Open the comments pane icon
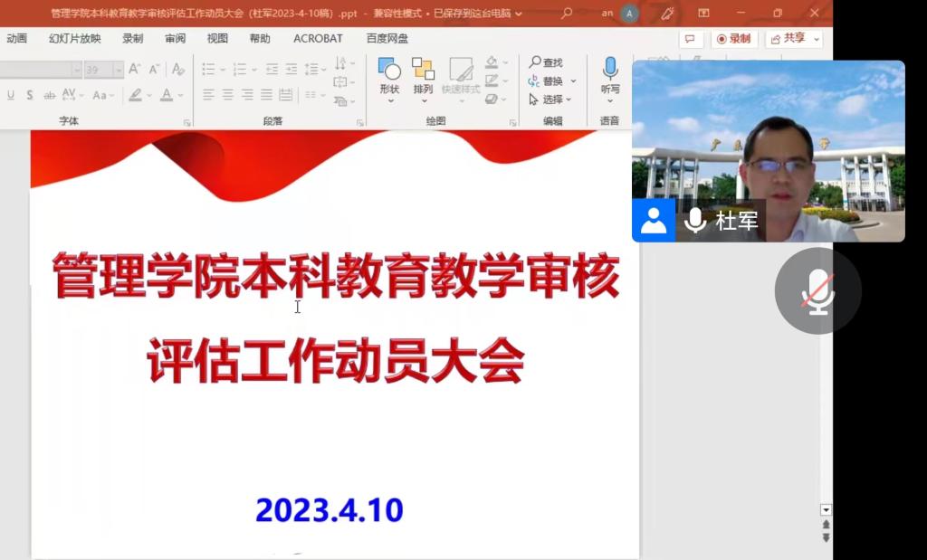 click(x=691, y=39)
